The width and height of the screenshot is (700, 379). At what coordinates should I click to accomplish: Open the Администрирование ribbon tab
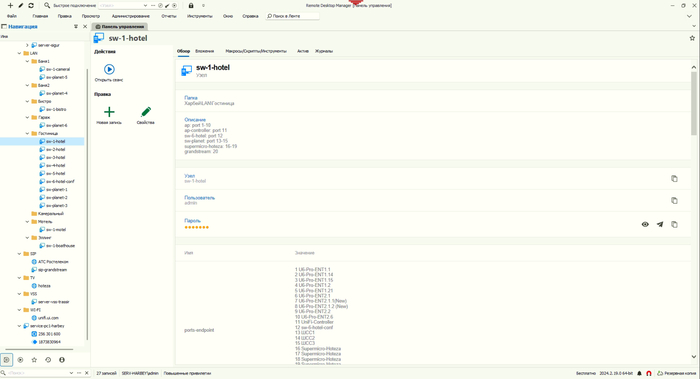click(x=131, y=16)
